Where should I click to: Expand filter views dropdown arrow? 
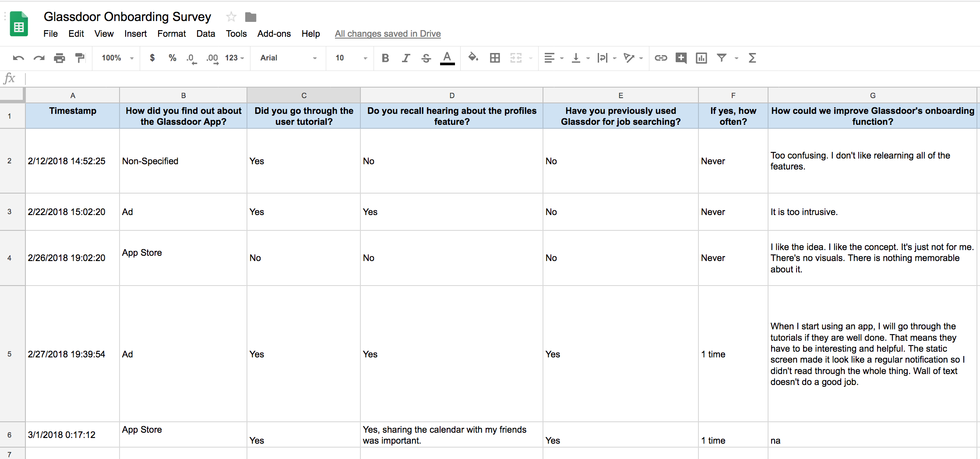(737, 58)
